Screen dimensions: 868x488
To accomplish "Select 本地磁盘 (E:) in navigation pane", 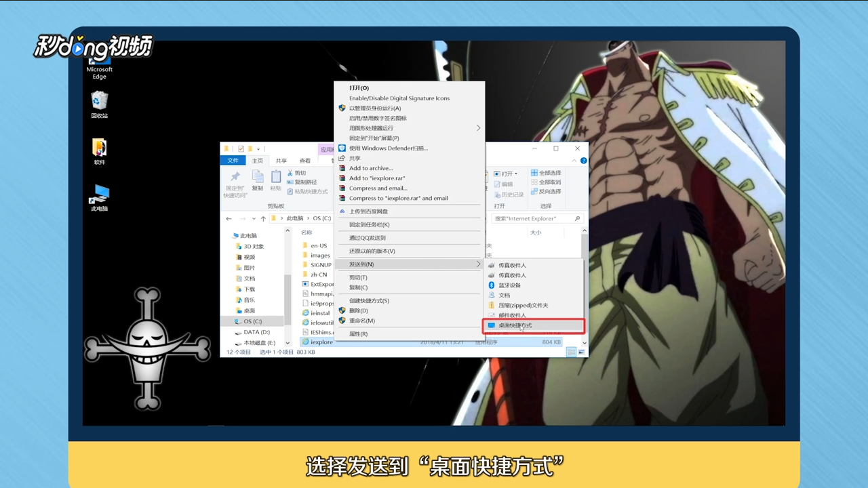I will 254,343.
